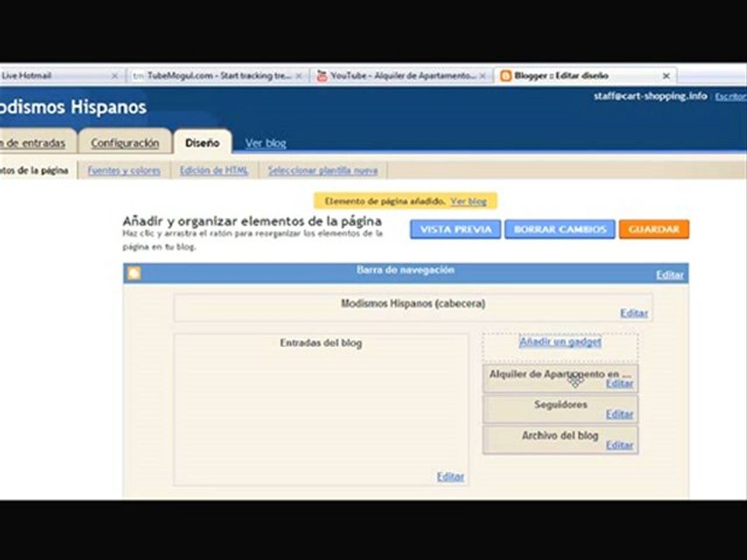Click the VISTA PREVIA button
This screenshot has width=747, height=560.
(455, 229)
